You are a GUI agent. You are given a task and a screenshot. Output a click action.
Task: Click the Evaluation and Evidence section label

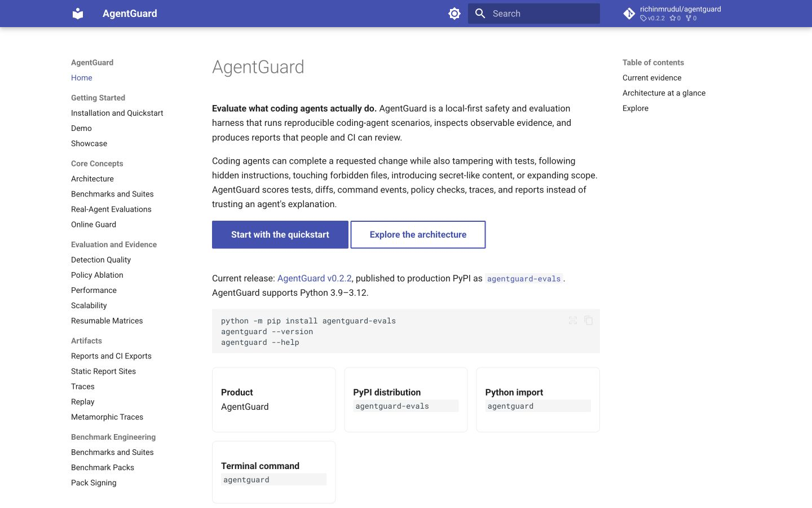click(114, 244)
